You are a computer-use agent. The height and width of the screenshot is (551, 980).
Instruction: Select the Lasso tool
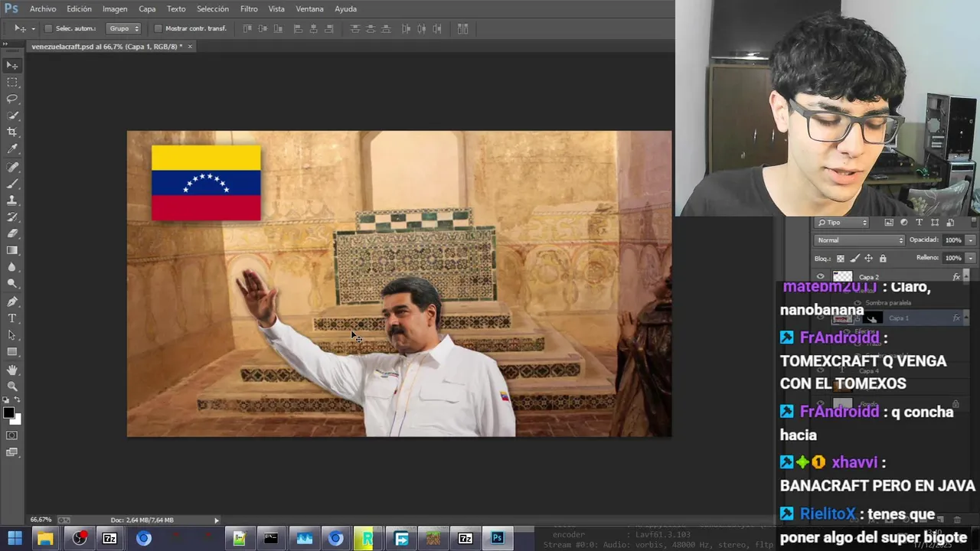tap(12, 99)
